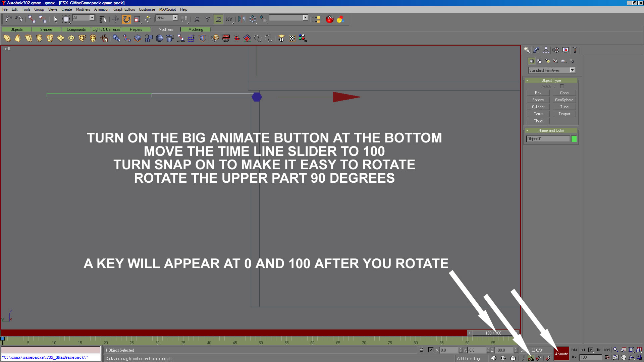Restrict transform to Z axis

pyautogui.click(x=218, y=19)
